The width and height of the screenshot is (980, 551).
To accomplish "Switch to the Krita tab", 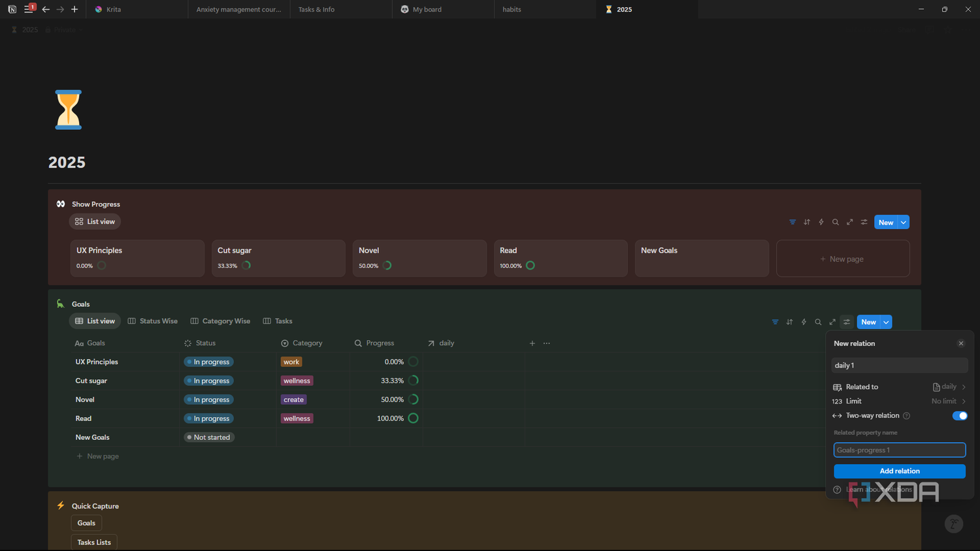I will [x=138, y=9].
